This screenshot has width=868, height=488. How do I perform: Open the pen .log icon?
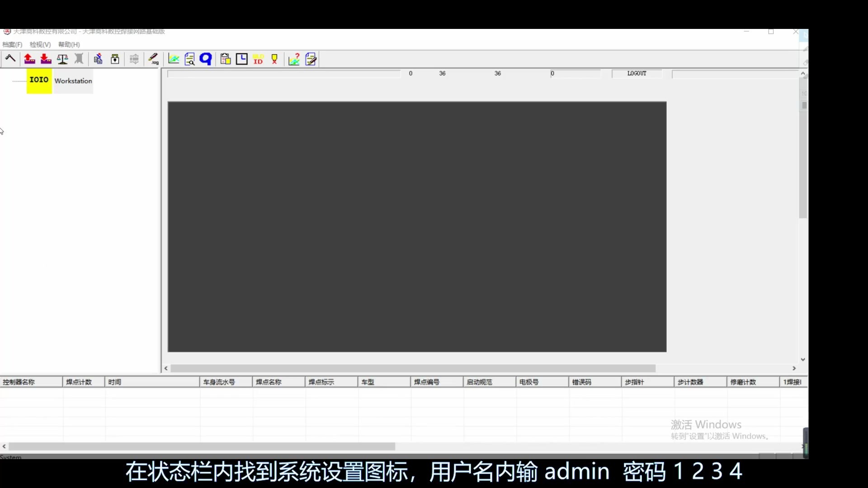(154, 59)
